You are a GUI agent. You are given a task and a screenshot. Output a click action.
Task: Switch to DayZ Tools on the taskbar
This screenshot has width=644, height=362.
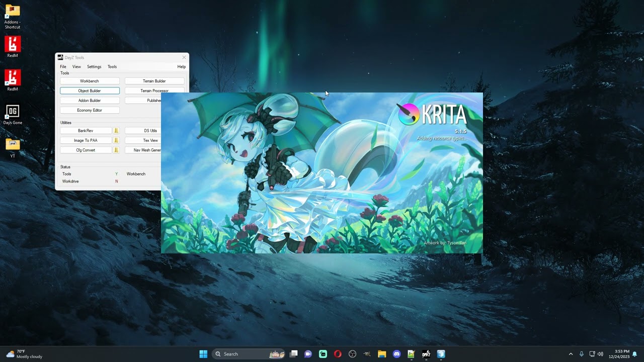426,354
